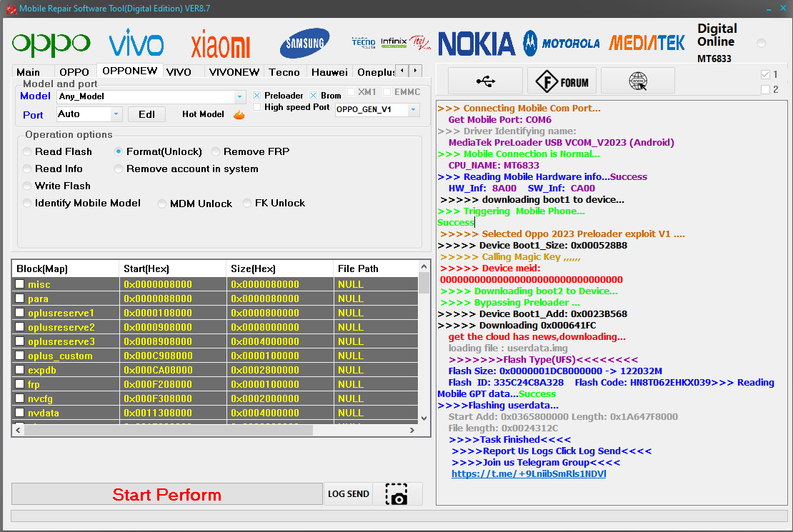Viewport: 793px width, 532px height.
Task: Click the Motorola brand logo
Action: pos(561,43)
